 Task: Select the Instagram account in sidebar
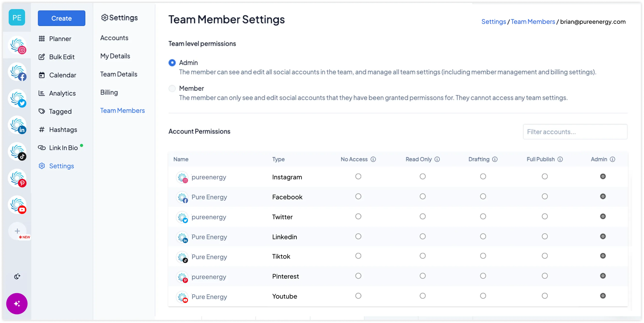coord(17,45)
